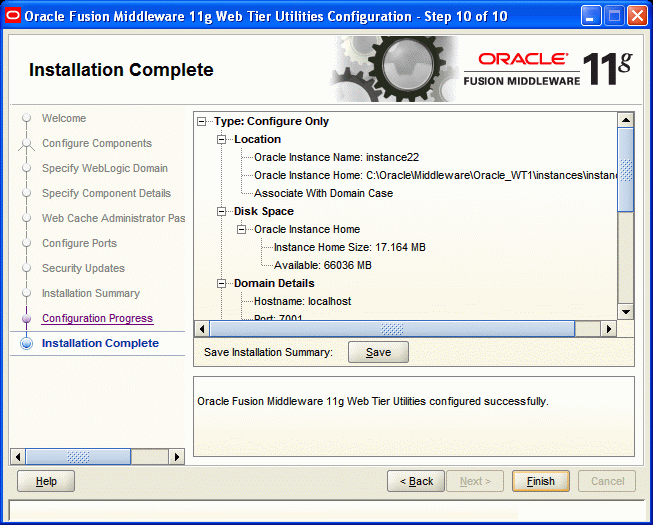Click the Oracle icon in title bar

[x=13, y=16]
